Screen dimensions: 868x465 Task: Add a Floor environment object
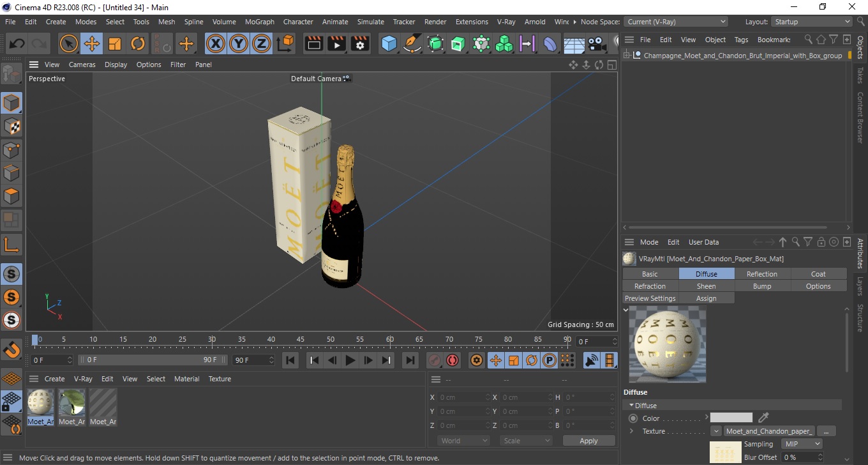point(574,44)
